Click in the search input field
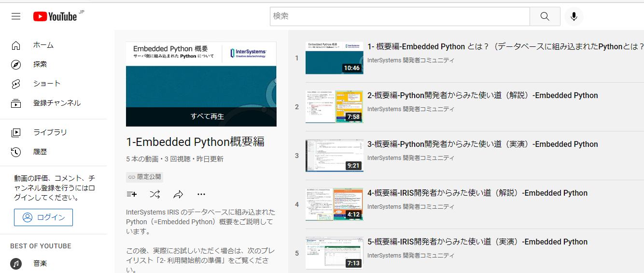The width and height of the screenshot is (644, 273). click(400, 16)
